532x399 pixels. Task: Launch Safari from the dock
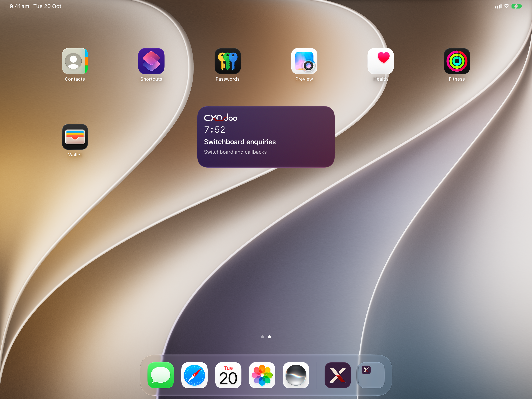point(194,375)
